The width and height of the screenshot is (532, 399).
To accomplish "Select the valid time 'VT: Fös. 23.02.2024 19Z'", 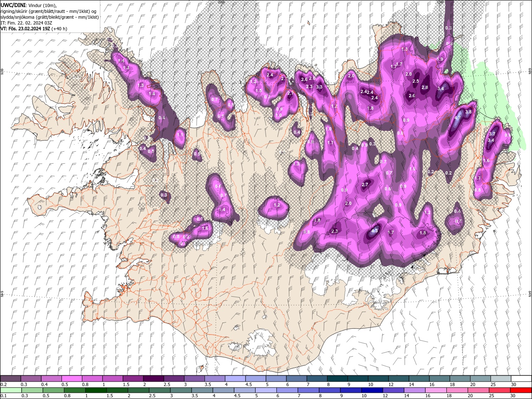I will pos(26,29).
